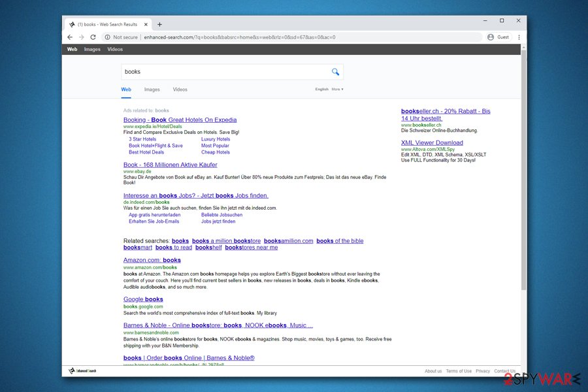Click the magnifier search icon
This screenshot has width=588, height=392.
coord(335,72)
